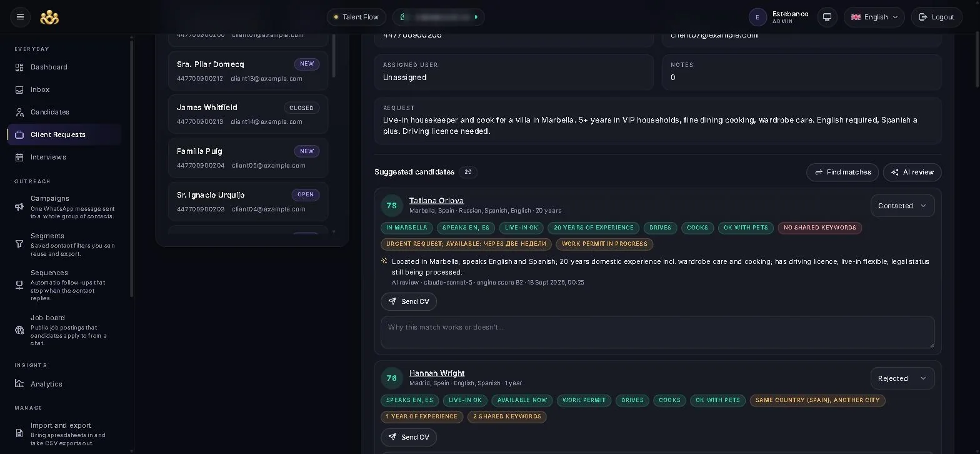Click the user avatar letter E

[x=757, y=17]
